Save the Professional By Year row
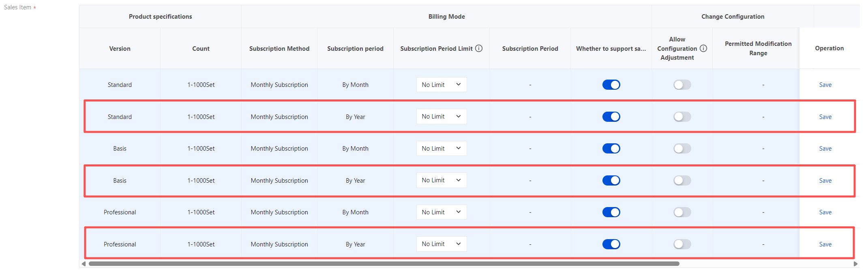 click(x=825, y=244)
